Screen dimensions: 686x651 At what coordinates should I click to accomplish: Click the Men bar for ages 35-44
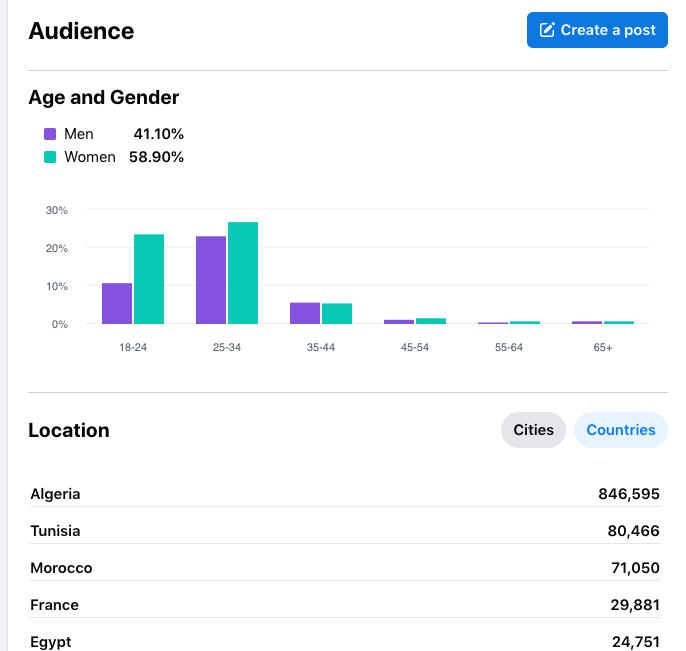pos(305,313)
